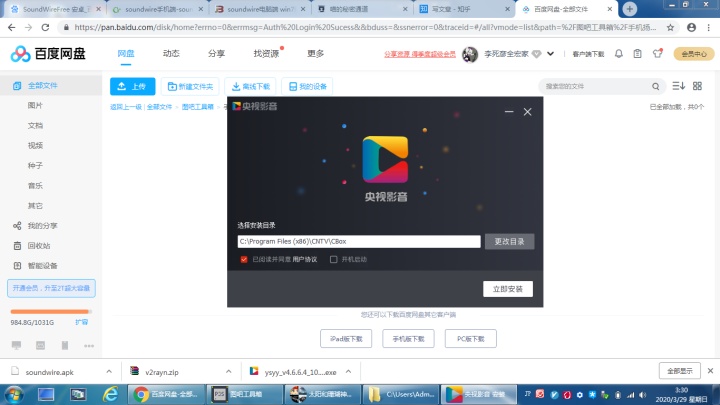
Task: Open the Windows Start menu
Action: click(x=13, y=394)
